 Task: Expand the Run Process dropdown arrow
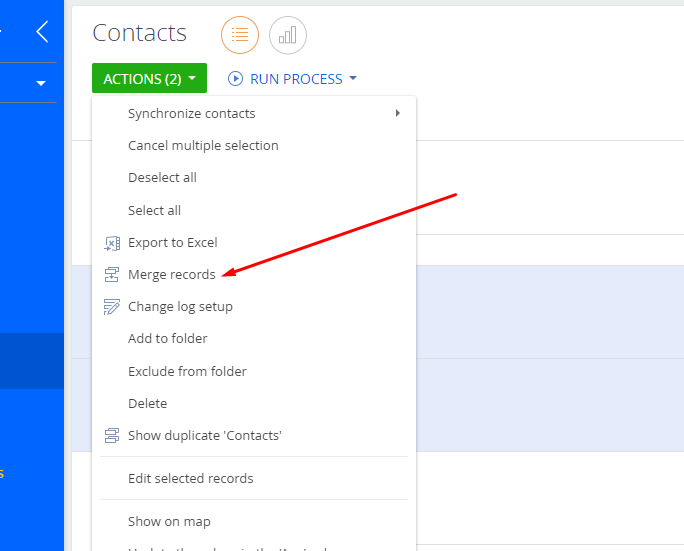coord(353,78)
